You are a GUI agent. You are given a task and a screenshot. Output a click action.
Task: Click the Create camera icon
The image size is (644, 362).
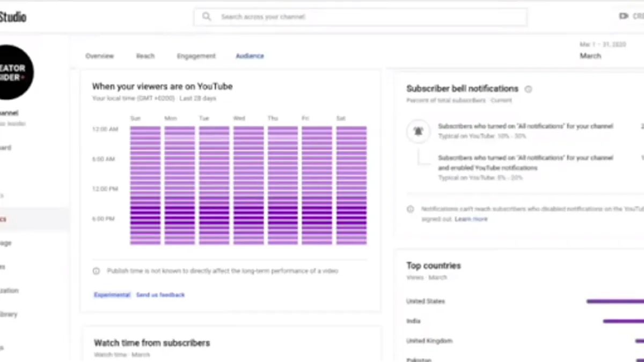click(624, 17)
